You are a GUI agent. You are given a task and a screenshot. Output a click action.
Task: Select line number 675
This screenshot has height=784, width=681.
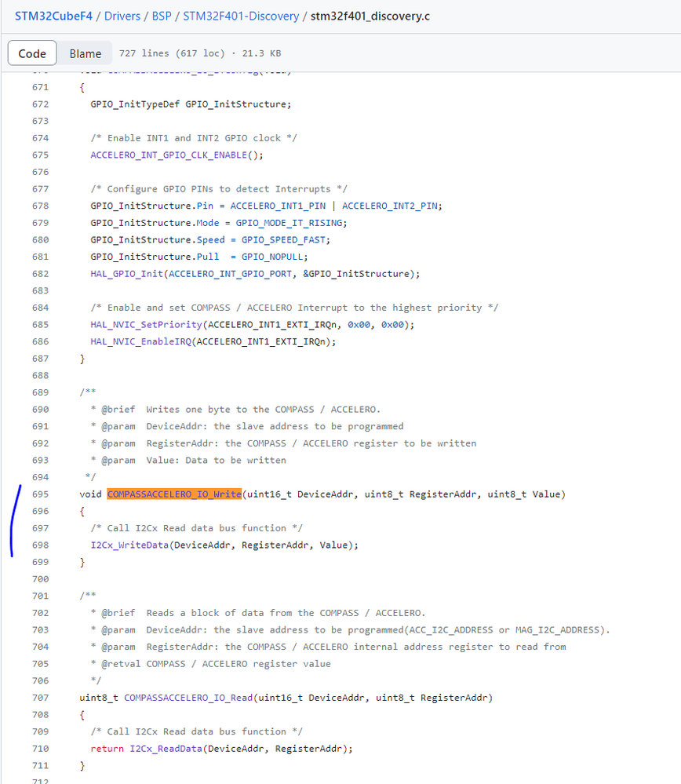click(x=41, y=155)
